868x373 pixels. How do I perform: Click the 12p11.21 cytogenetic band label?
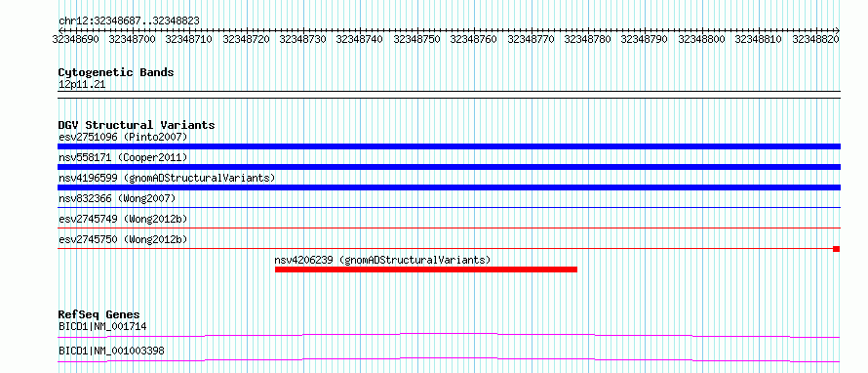click(x=82, y=85)
